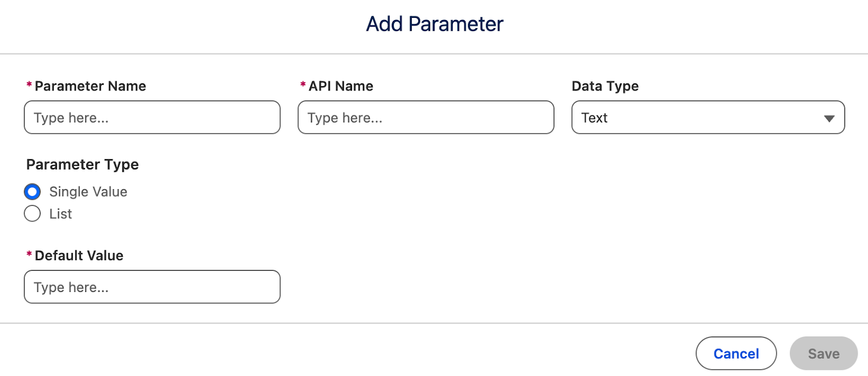Click the 'Parameter Name' field label
The image size is (868, 376).
point(90,86)
